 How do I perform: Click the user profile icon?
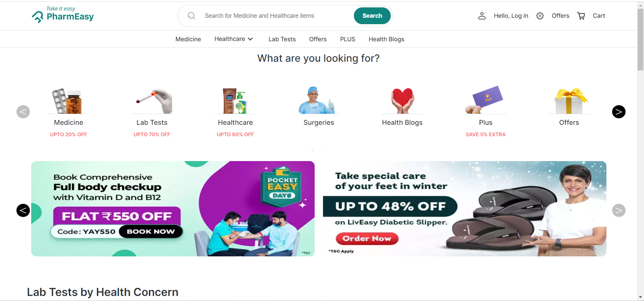coord(482,16)
